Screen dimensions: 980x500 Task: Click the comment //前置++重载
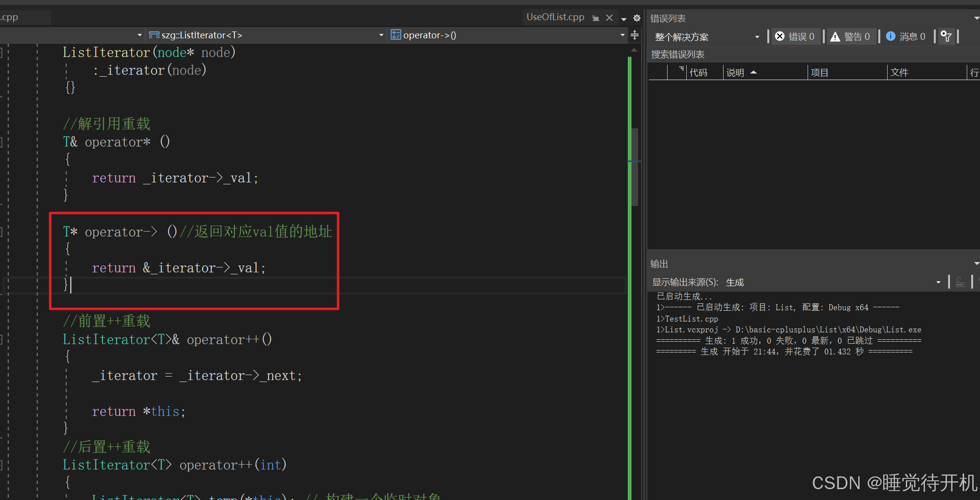tap(107, 322)
